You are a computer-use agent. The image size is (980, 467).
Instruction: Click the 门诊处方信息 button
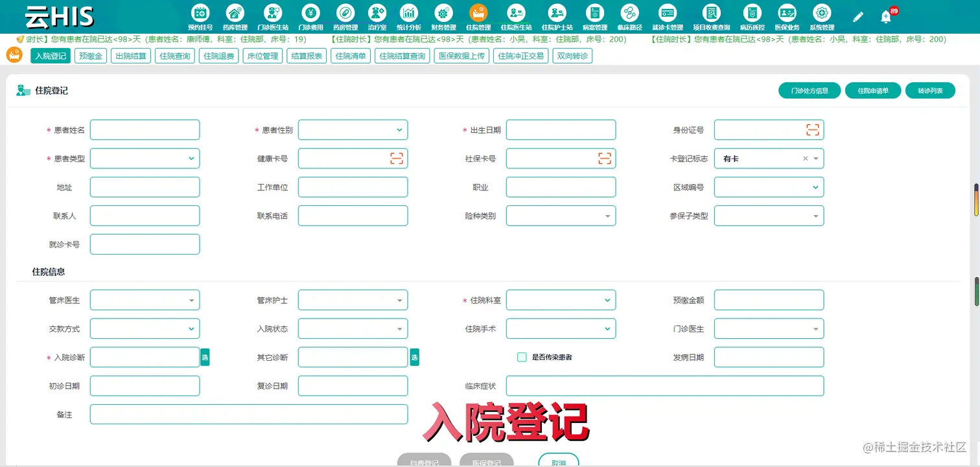click(x=810, y=90)
